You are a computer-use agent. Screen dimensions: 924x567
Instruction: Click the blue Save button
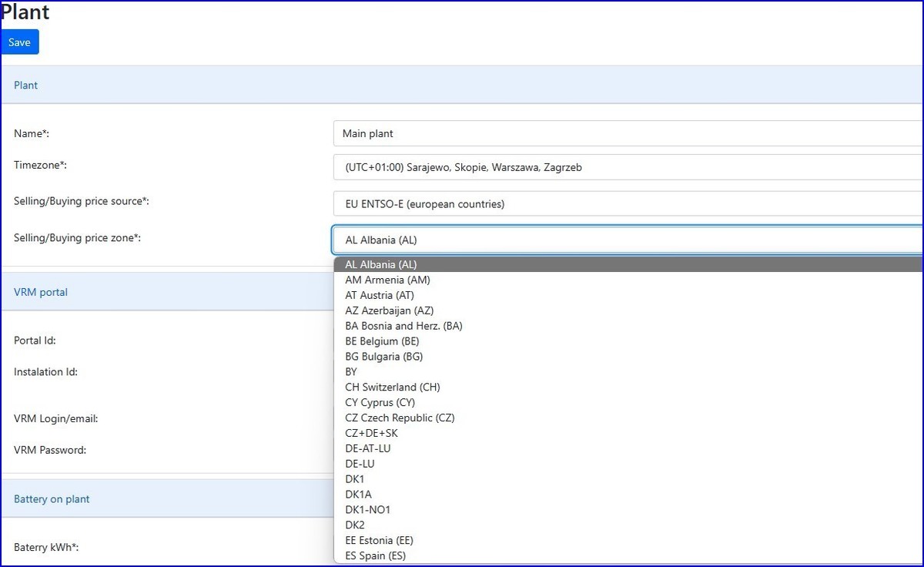20,42
